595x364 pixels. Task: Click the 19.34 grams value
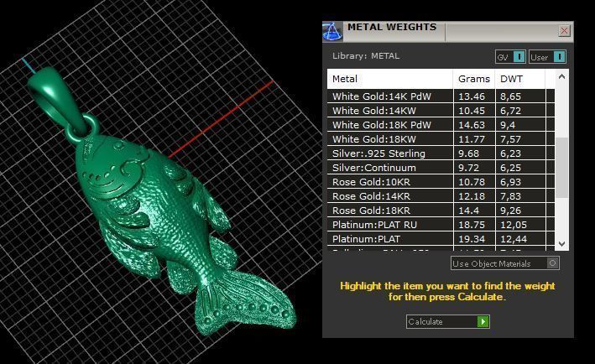pyautogui.click(x=472, y=239)
